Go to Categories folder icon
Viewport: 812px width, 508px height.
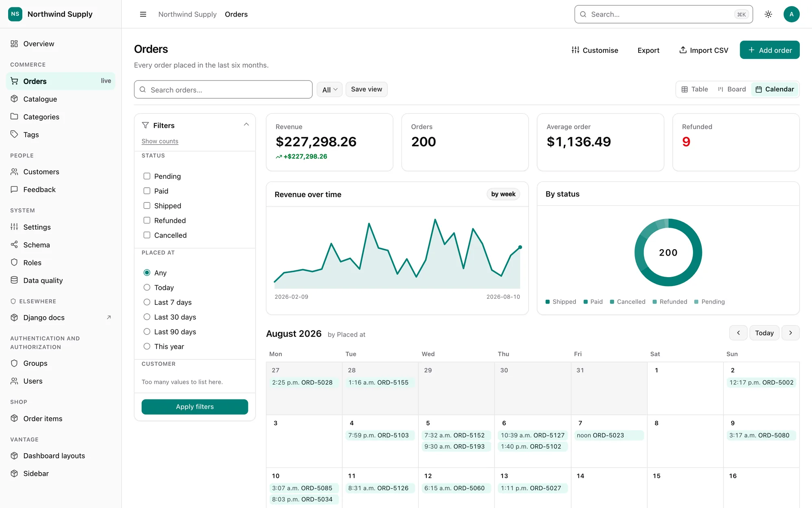pos(14,117)
